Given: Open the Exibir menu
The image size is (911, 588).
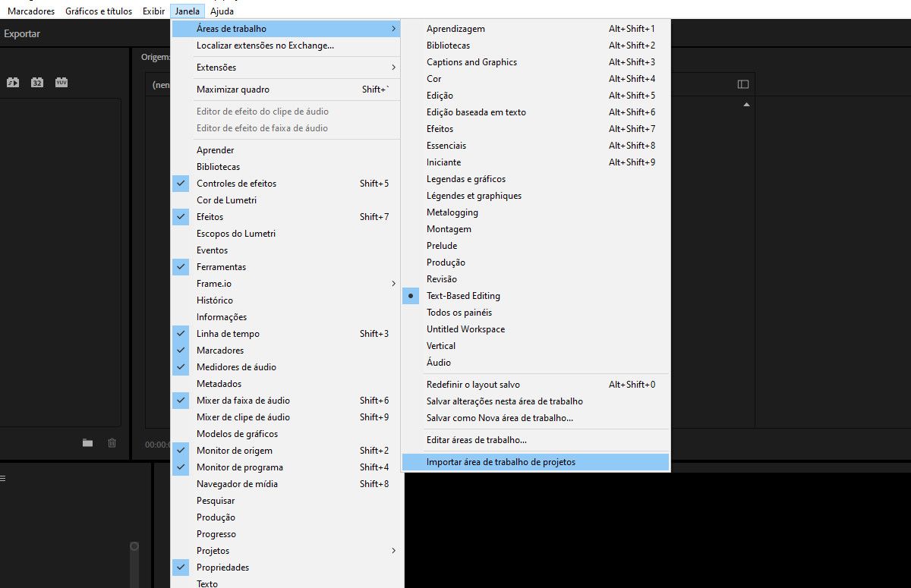Looking at the screenshot, I should click(x=154, y=11).
